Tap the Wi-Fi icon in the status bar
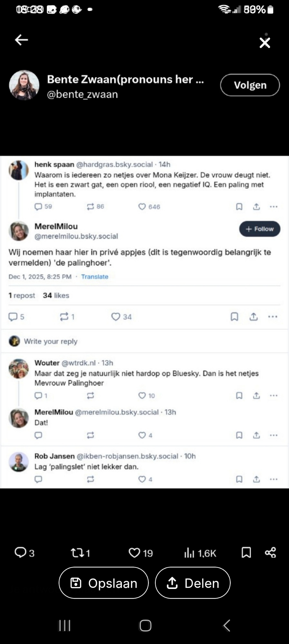Image resolution: width=289 pixels, height=644 pixels. [224, 10]
